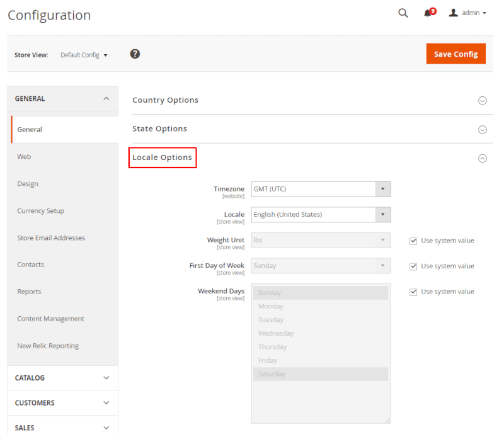The image size is (504, 434).
Task: Open the Web settings page
Action: coord(24,156)
